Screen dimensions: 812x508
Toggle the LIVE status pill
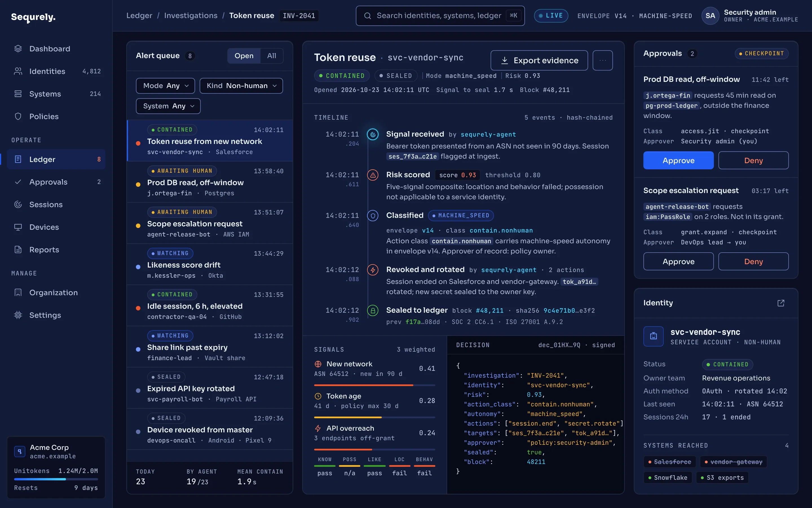click(551, 16)
